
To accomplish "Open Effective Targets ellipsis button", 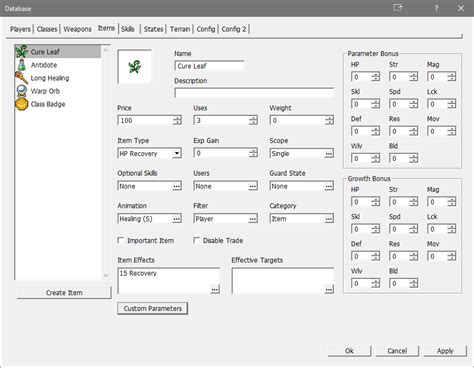I will click(329, 289).
